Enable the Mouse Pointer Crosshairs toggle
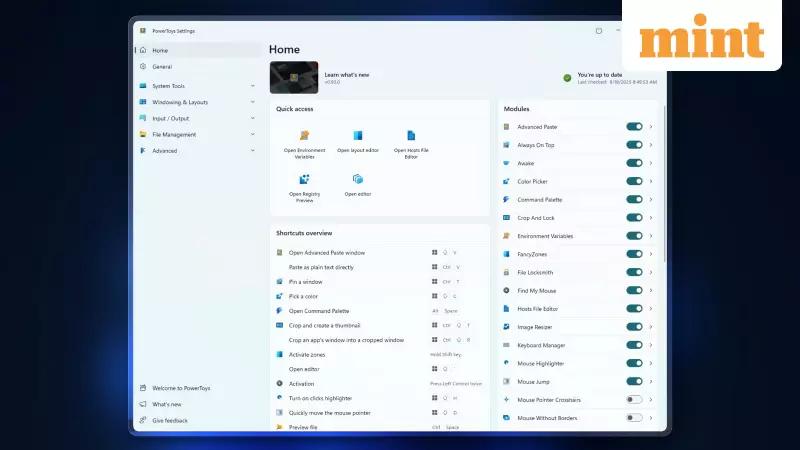 click(x=634, y=399)
